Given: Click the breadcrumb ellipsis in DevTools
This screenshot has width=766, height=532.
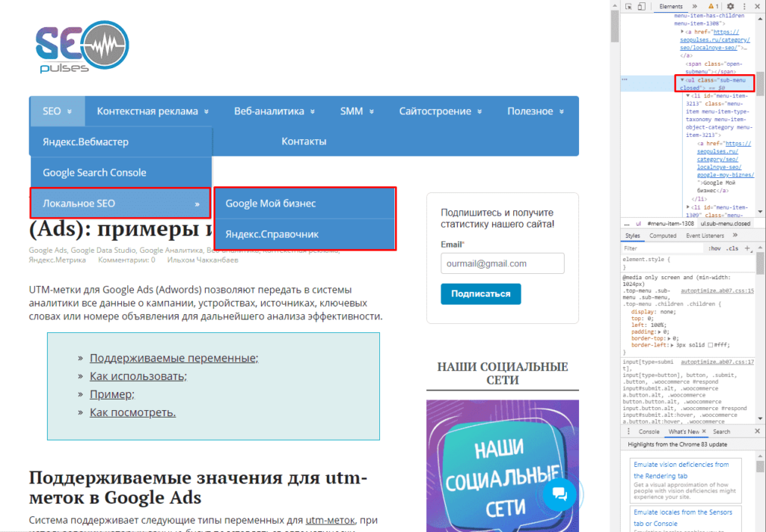Looking at the screenshot, I should [x=626, y=224].
